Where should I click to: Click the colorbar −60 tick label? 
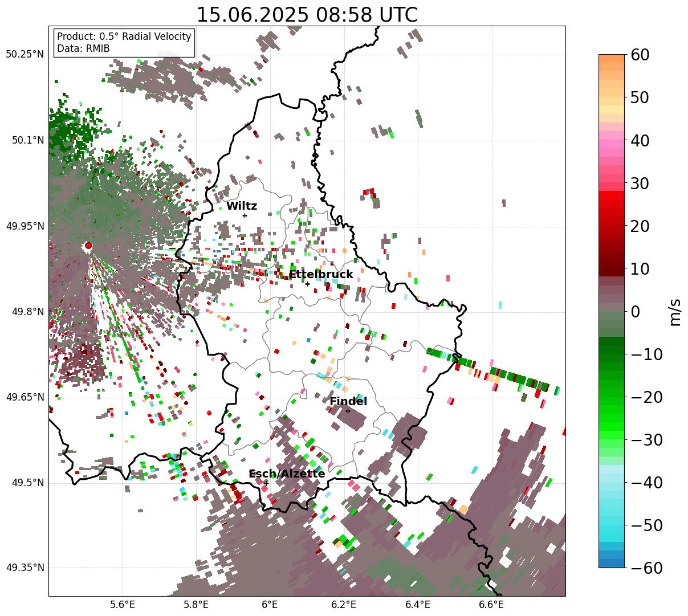pos(646,568)
